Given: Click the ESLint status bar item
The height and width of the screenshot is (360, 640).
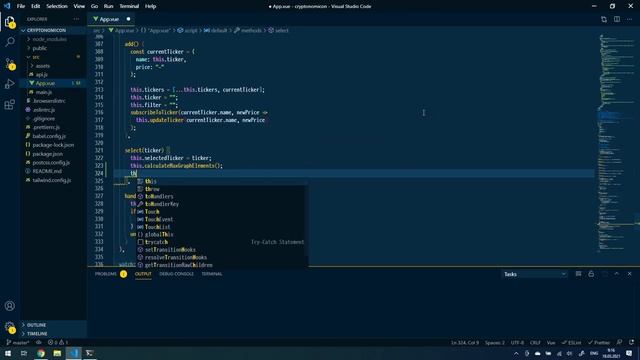Looking at the screenshot, I should click(x=571, y=342).
